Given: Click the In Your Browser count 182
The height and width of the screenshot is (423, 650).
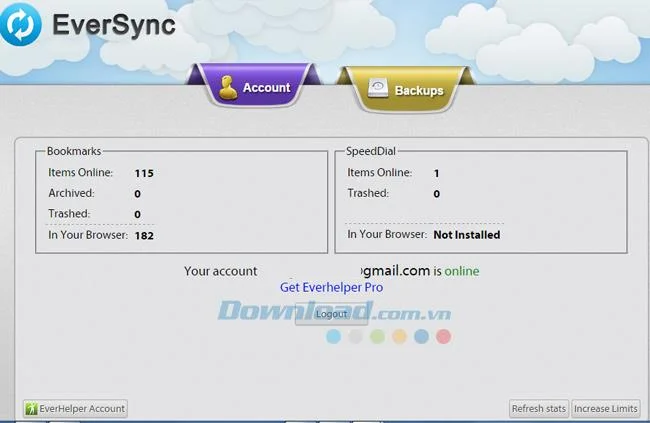Looking at the screenshot, I should click(x=144, y=236).
